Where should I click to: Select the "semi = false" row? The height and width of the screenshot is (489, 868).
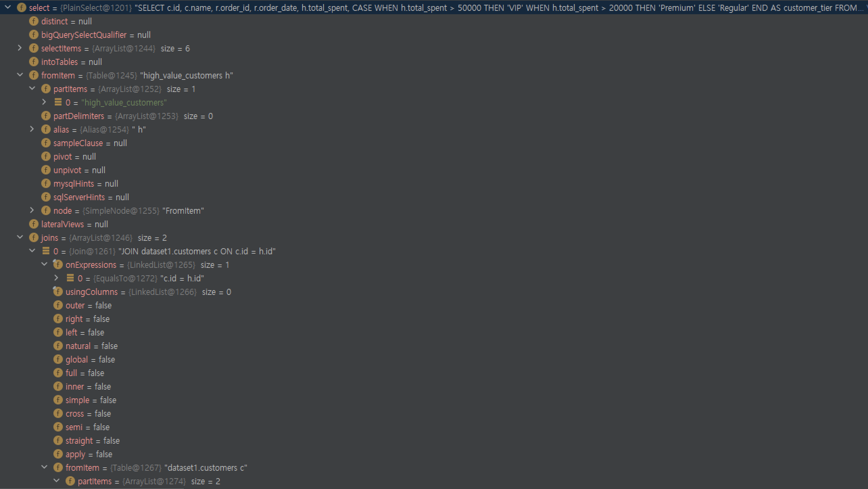tap(434, 427)
